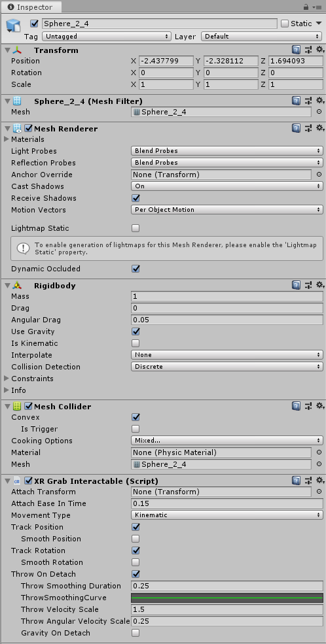Open the Cast Shadows dropdown
The image size is (326, 644).
(x=227, y=186)
